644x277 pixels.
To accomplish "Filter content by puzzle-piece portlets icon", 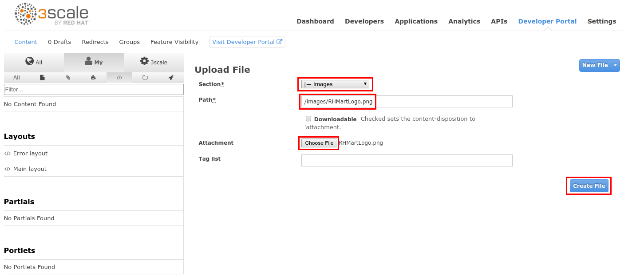I will [93, 78].
